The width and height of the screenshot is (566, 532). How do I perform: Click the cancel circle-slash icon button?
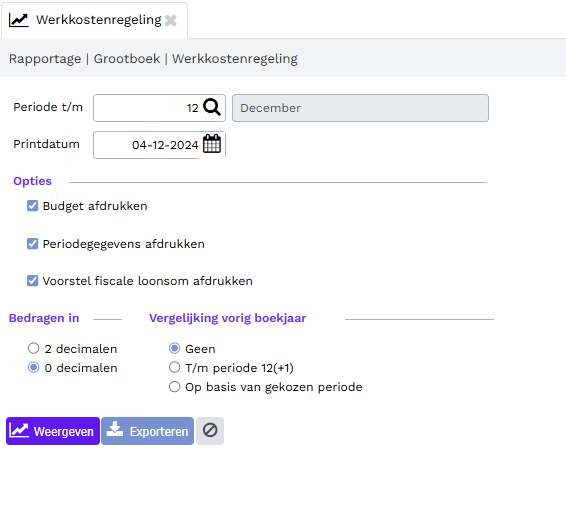pos(210,431)
